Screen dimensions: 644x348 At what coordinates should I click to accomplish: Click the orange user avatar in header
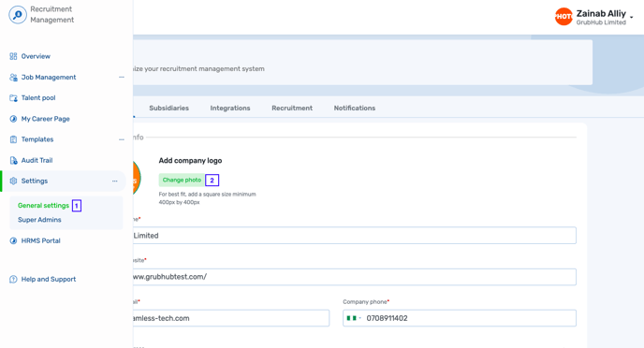[563, 17]
